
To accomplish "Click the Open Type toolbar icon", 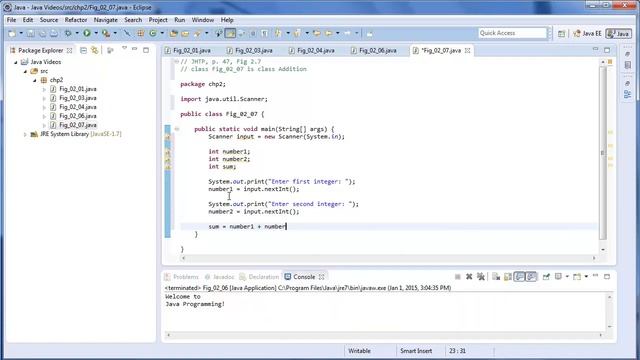I will point(173,33).
